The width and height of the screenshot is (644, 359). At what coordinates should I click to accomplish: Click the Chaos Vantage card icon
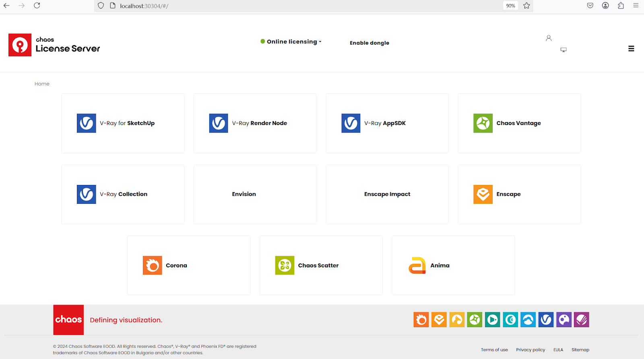tap(483, 123)
